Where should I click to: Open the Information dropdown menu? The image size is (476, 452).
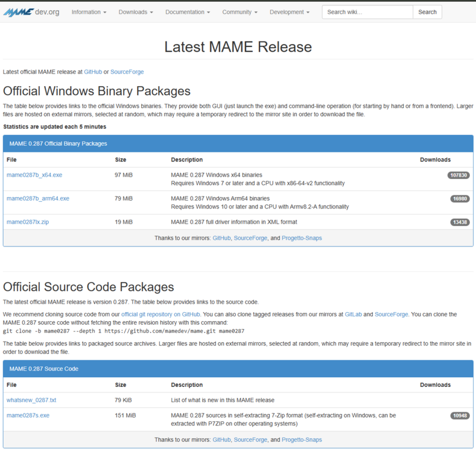89,12
